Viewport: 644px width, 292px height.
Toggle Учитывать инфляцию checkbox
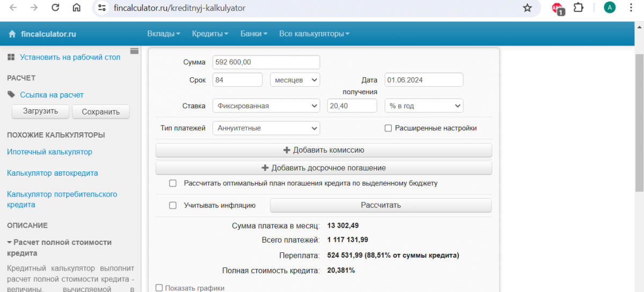(173, 205)
